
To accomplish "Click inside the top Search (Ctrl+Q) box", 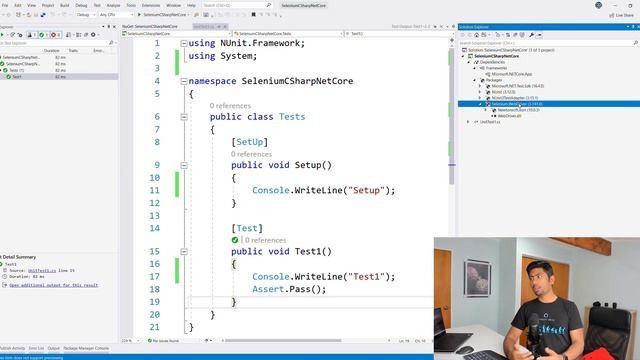I will [x=237, y=5].
